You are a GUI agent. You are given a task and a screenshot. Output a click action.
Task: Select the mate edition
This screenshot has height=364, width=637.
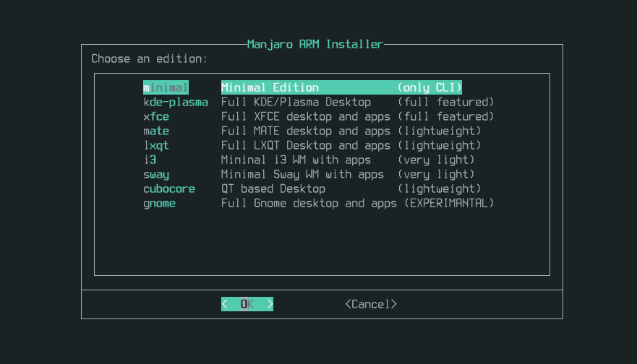tap(156, 131)
